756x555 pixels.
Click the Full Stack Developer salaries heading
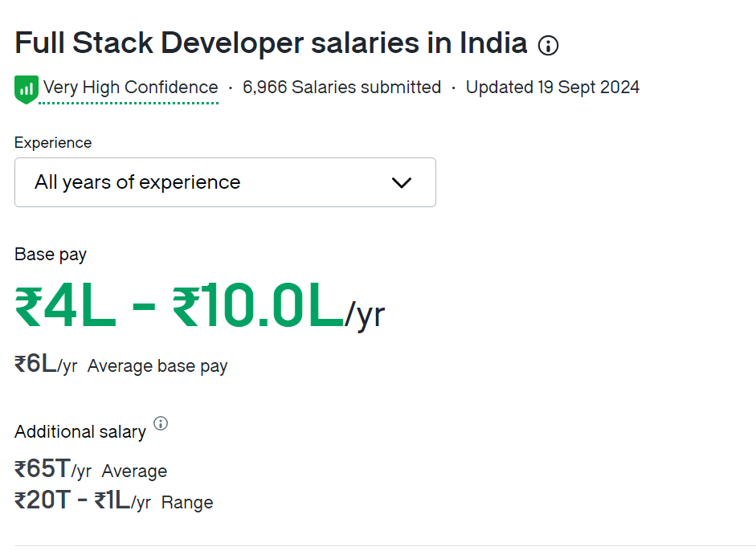point(271,43)
